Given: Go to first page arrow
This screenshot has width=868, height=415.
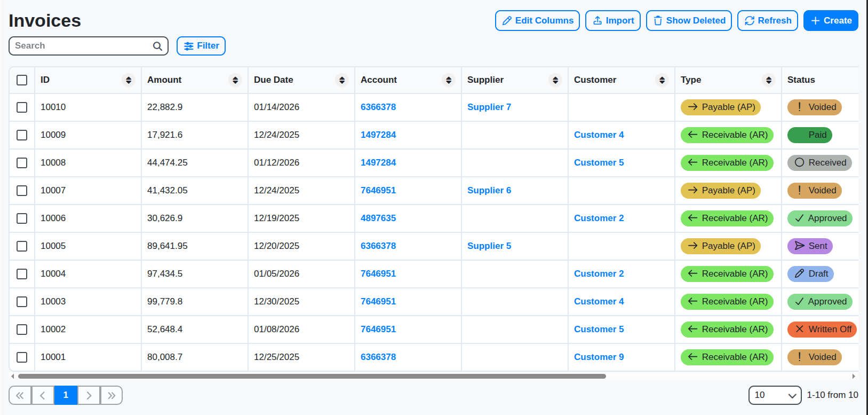Looking at the screenshot, I should pyautogui.click(x=20, y=395).
